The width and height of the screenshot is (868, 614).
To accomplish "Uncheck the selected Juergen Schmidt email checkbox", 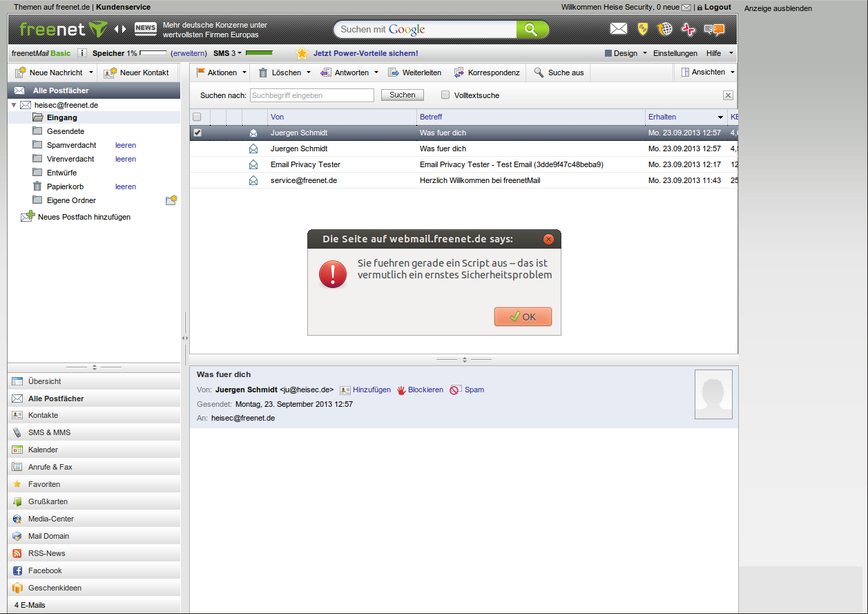I will 197,133.
